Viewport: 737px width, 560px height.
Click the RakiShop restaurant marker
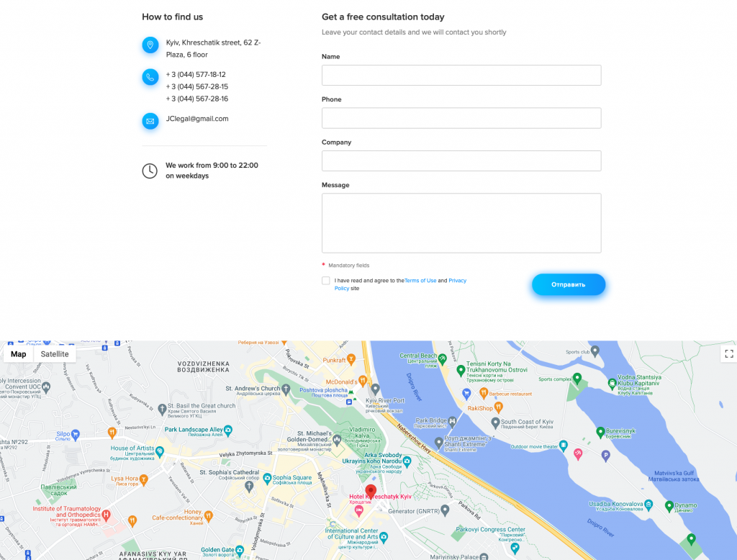(499, 407)
